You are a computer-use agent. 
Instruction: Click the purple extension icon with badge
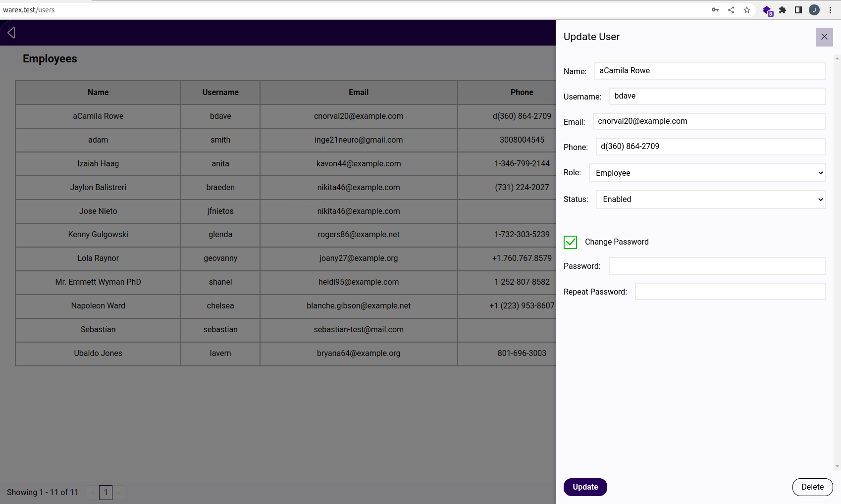click(x=767, y=10)
